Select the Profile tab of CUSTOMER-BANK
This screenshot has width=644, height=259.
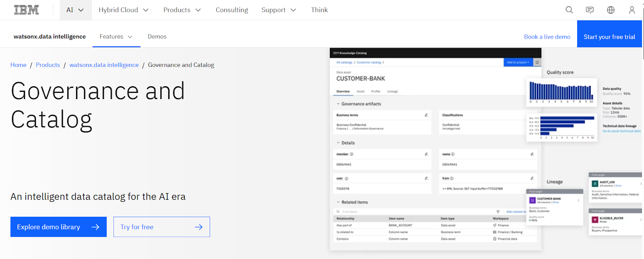point(376,91)
